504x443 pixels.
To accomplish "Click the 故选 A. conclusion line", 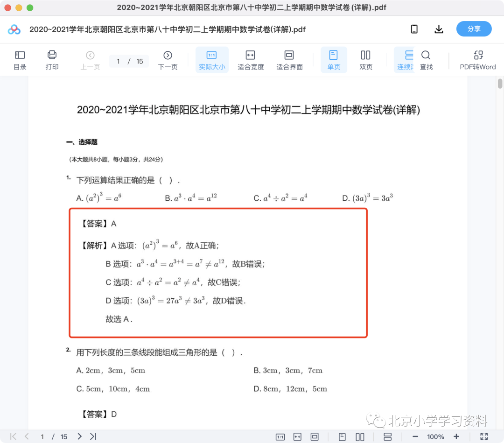I will click(x=119, y=319).
